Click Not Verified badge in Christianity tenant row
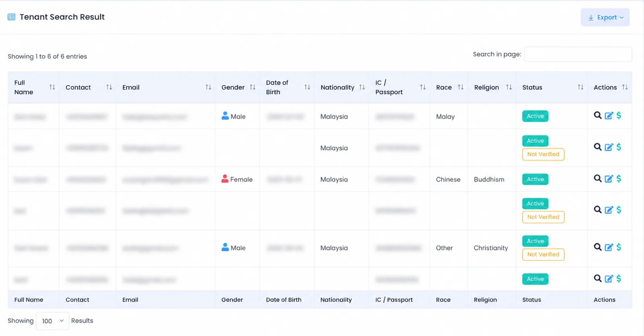 tap(543, 254)
